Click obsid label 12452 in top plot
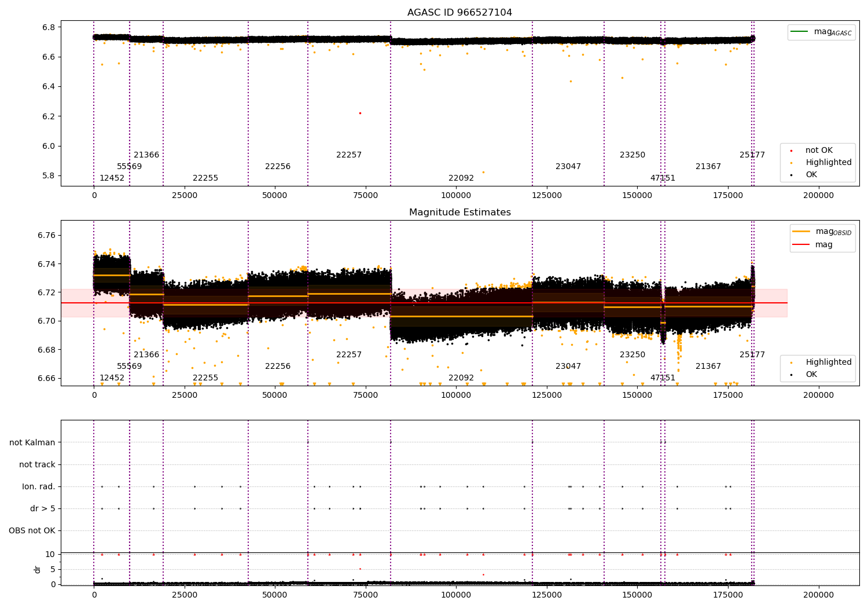Screen dimensions: 868x608 tap(112, 178)
